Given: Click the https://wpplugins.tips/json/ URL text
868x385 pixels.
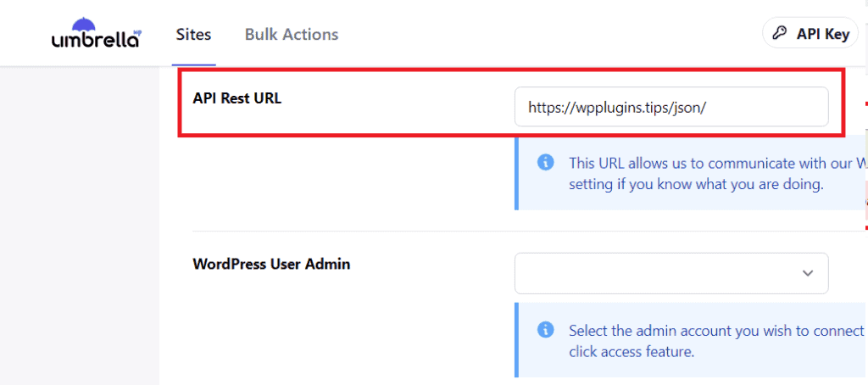Looking at the screenshot, I should tap(617, 107).
